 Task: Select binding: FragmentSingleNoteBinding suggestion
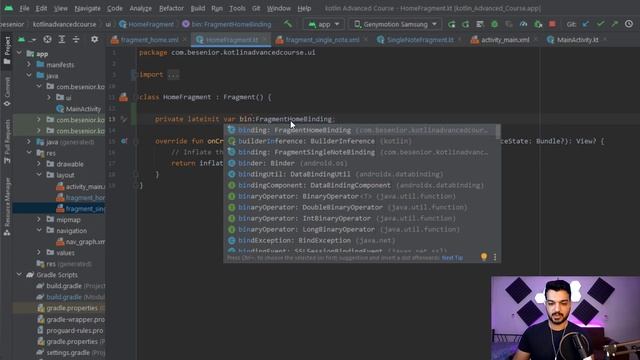(361, 152)
